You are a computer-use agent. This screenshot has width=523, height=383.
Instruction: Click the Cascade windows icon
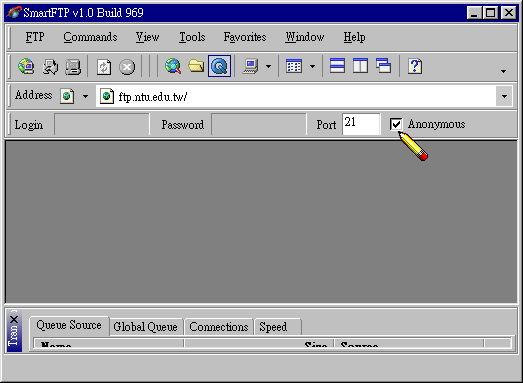[x=384, y=65]
